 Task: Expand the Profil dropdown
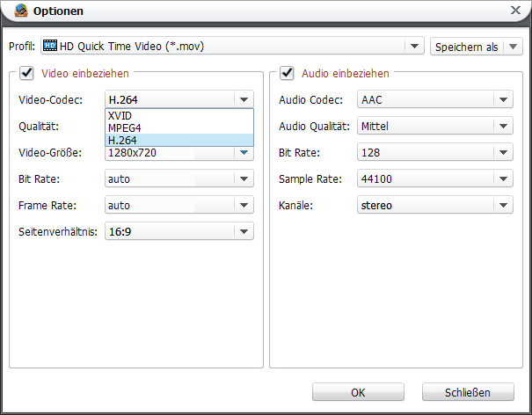pyautogui.click(x=414, y=46)
